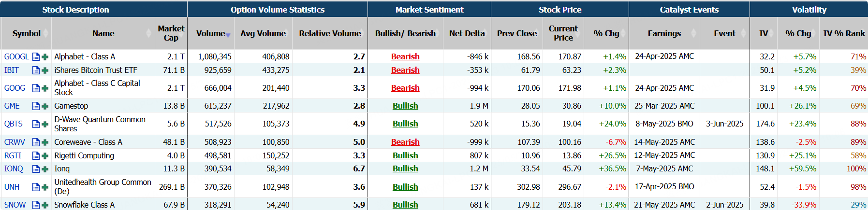Click the Bullish link in the QBTS row
Screen dimensions: 868x210
tap(405, 124)
